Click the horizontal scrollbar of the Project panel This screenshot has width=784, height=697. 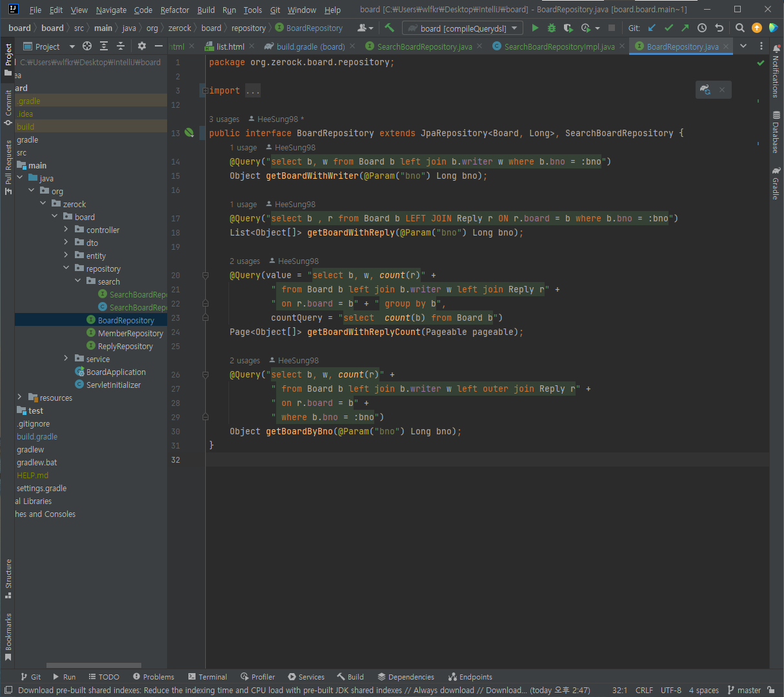point(94,665)
